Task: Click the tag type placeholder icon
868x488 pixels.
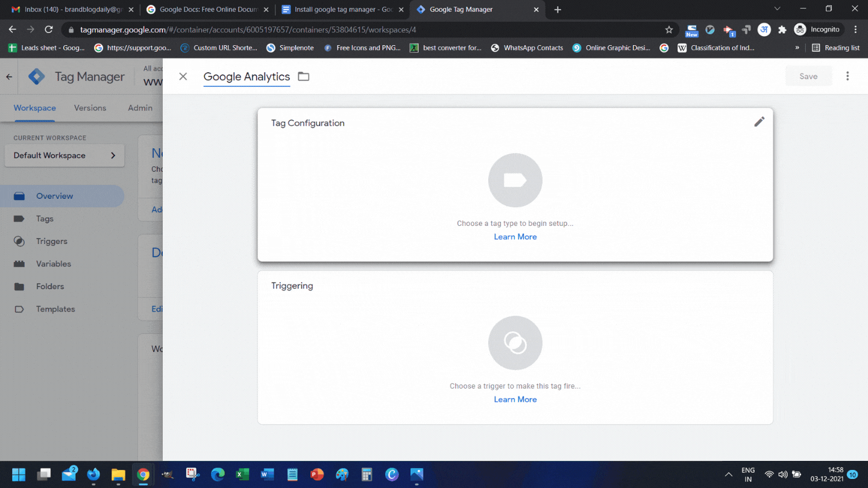Action: click(515, 180)
